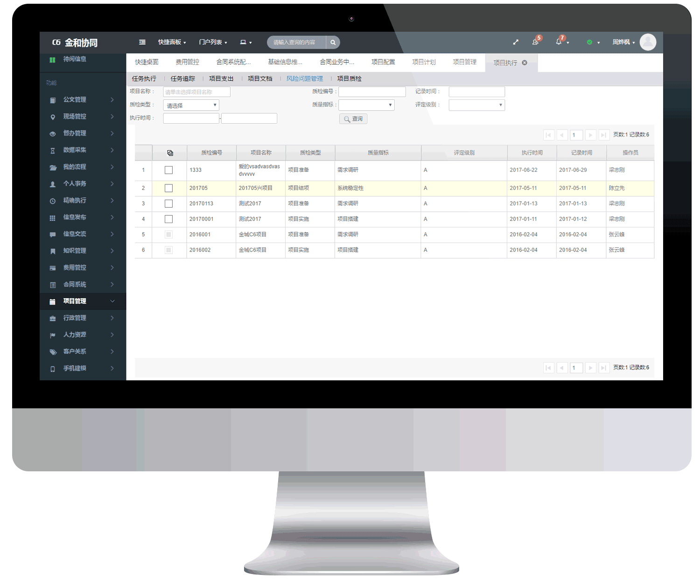Open notifications with badge 5

coord(536,42)
